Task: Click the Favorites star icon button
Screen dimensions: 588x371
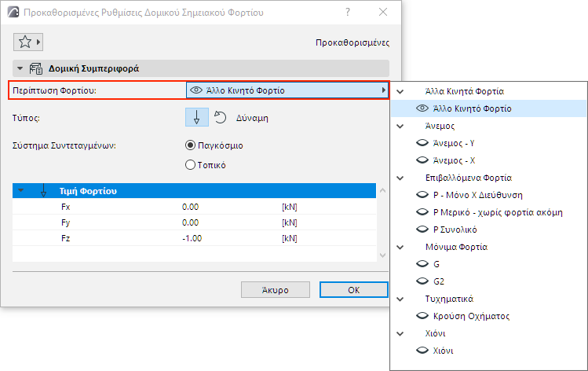Action: 23,41
